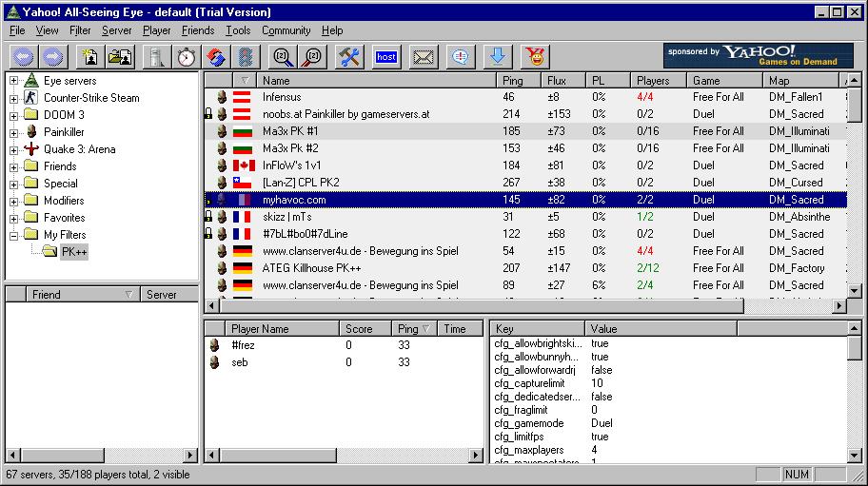Viewport: 868px width, 486px height.
Task: Select player seb in player list
Action: tap(344, 362)
